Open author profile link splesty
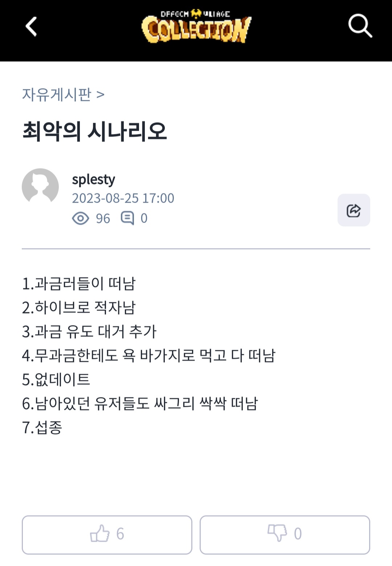This screenshot has height=566, width=392. click(93, 179)
